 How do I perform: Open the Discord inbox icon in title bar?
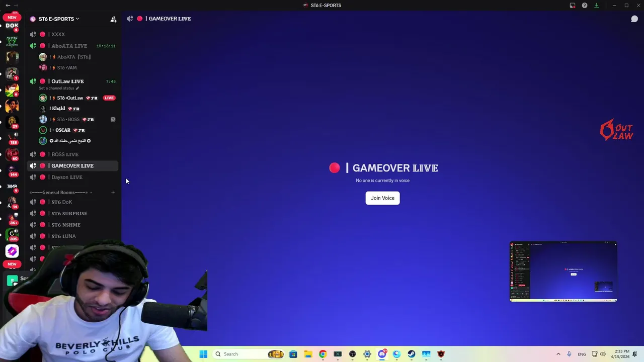pyautogui.click(x=573, y=6)
